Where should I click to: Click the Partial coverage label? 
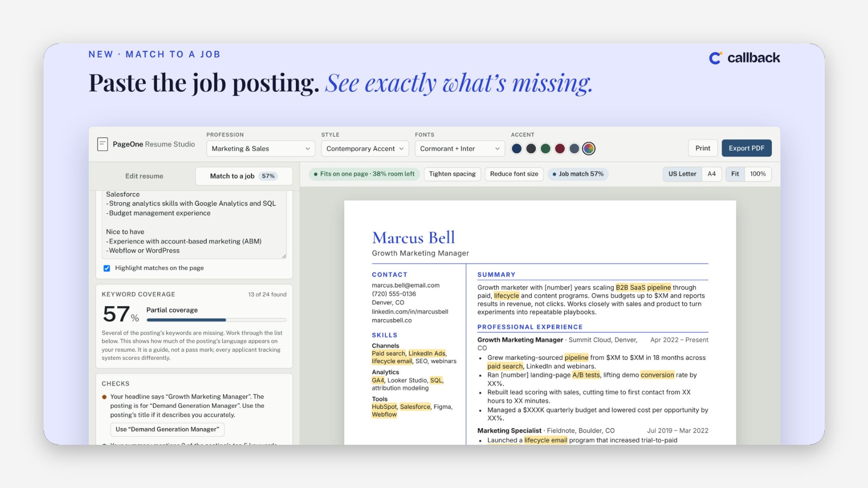tap(172, 310)
